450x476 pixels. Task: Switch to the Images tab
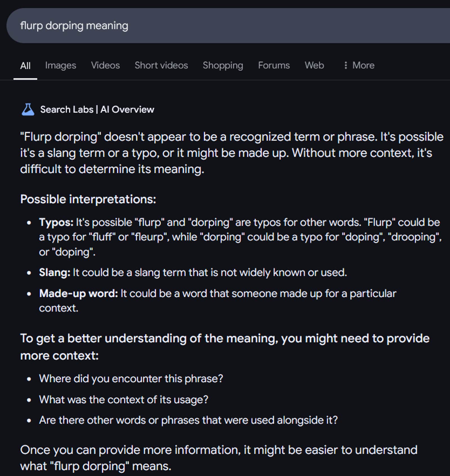pos(60,65)
